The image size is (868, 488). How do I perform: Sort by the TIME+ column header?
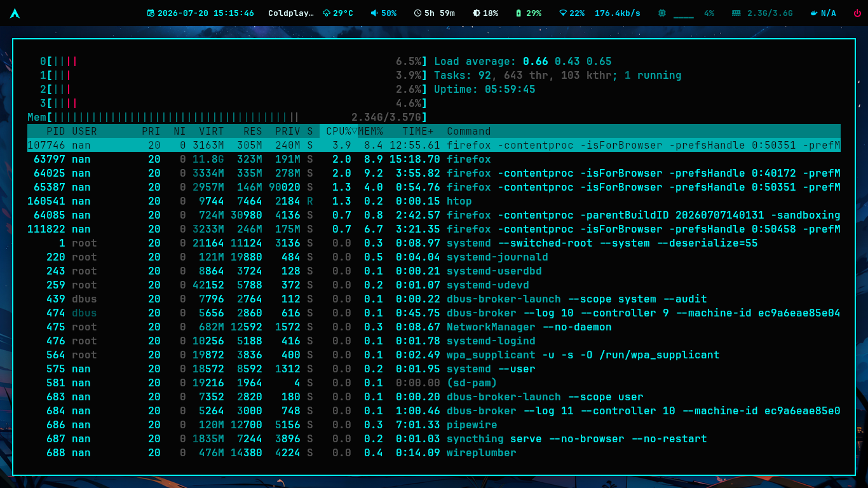418,131
